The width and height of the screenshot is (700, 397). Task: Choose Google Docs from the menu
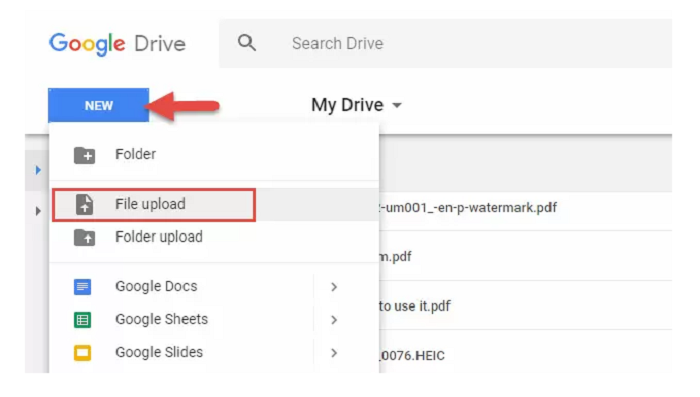tap(156, 286)
